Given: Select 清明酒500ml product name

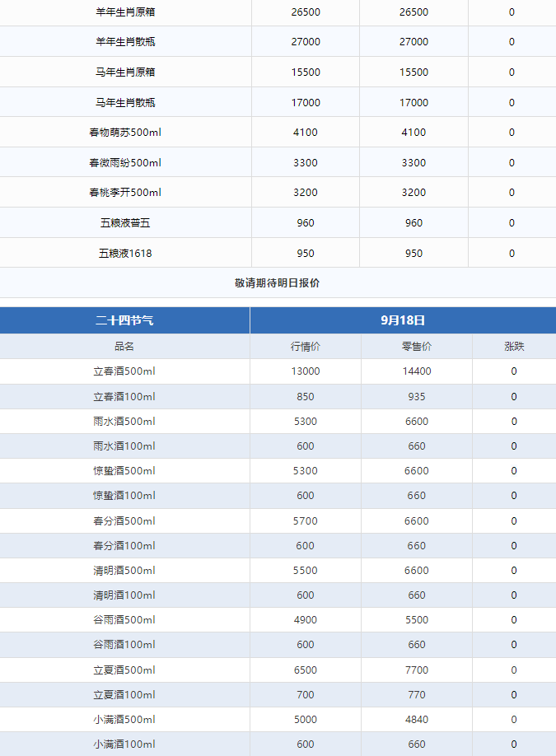Looking at the screenshot, I should click(124, 571).
